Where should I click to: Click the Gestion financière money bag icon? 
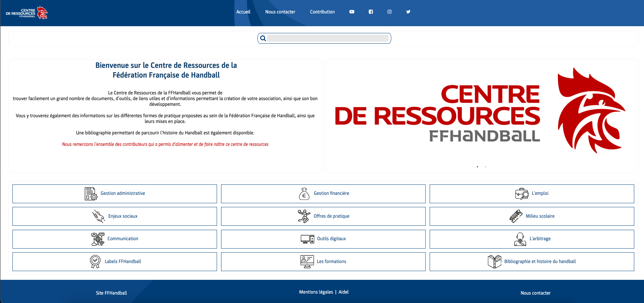click(x=304, y=194)
